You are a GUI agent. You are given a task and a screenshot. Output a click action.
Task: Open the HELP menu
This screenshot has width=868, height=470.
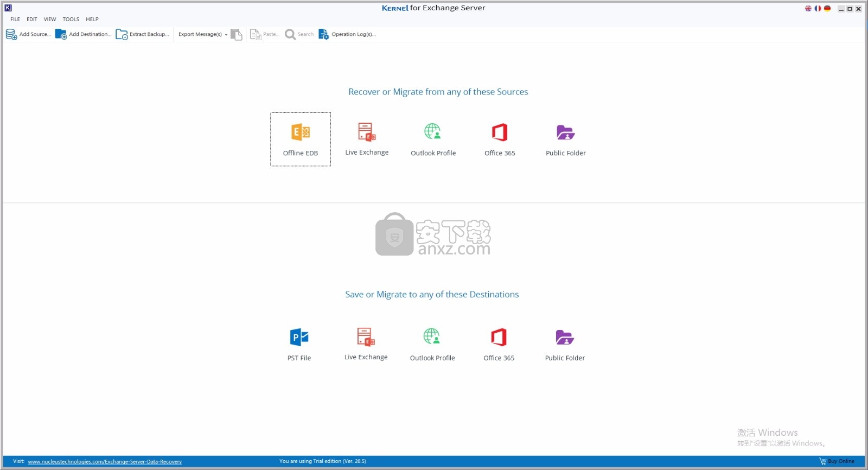(x=92, y=19)
